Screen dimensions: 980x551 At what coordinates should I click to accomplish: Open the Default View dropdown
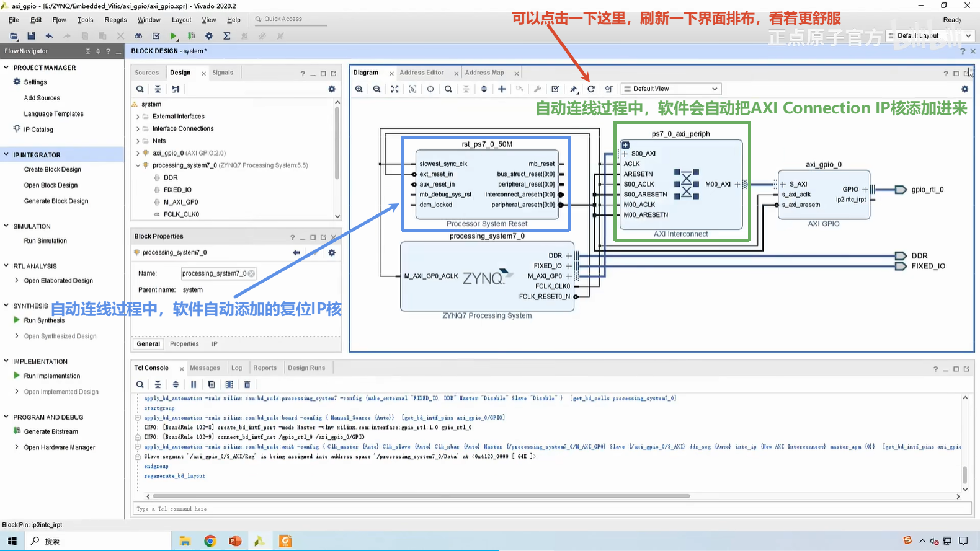(x=671, y=89)
